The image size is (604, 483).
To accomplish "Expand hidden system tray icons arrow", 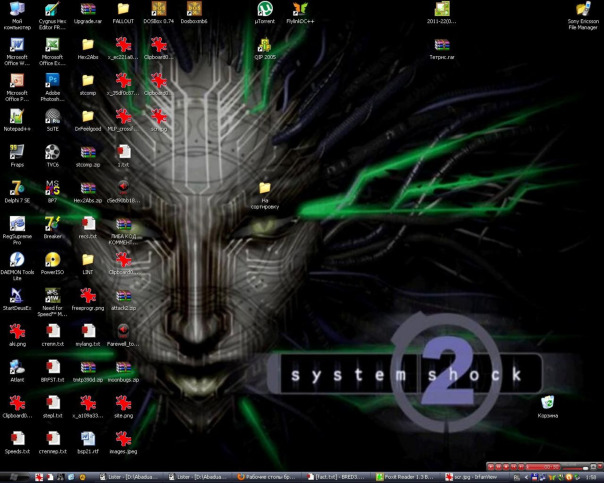I will tap(526, 478).
